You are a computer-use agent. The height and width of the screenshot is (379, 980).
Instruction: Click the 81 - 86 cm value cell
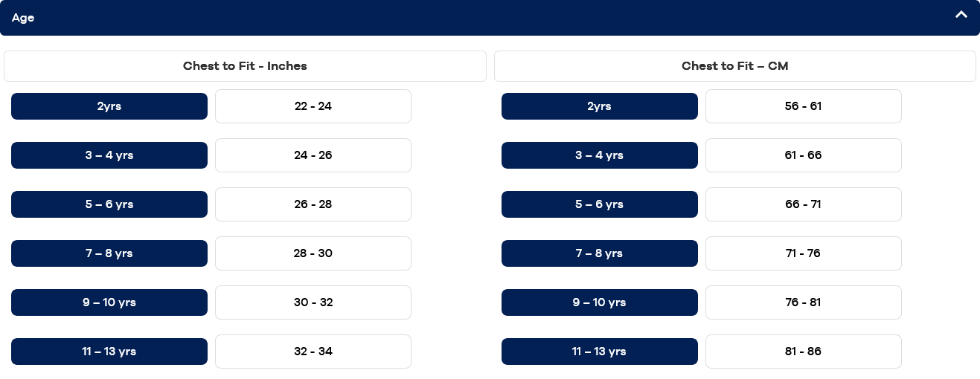click(x=803, y=352)
